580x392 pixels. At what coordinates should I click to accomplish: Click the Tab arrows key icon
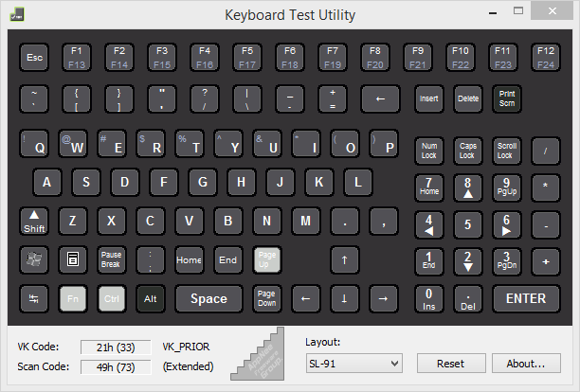(x=34, y=298)
